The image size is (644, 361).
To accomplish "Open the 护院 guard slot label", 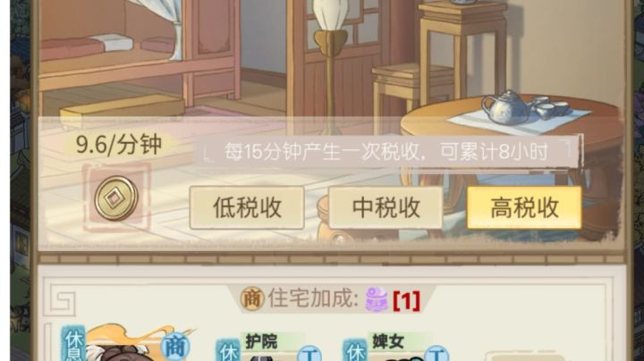I will pyautogui.click(x=261, y=341).
